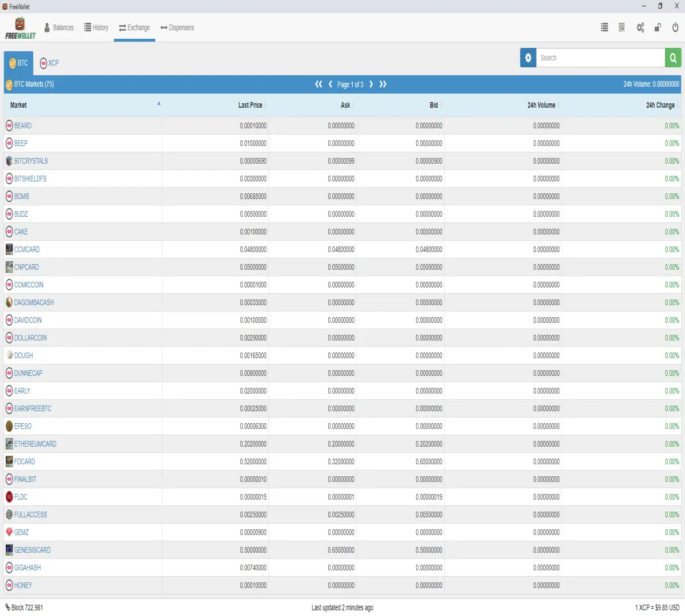685x616 pixels.
Task: Open the CCMCARD market
Action: [27, 249]
